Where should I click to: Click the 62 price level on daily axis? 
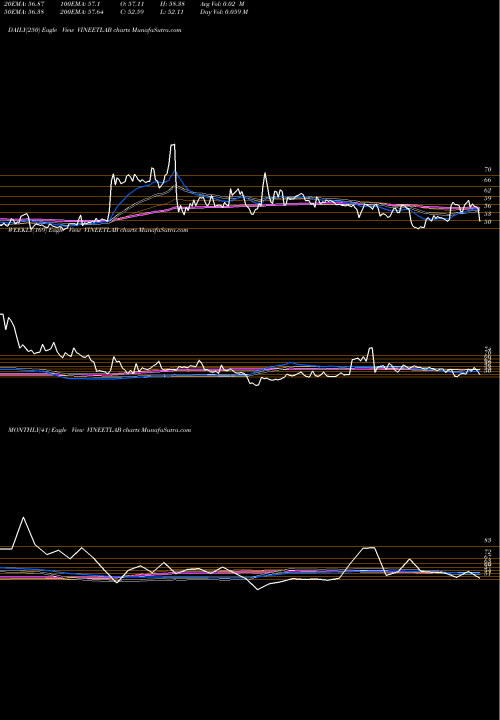click(x=488, y=190)
